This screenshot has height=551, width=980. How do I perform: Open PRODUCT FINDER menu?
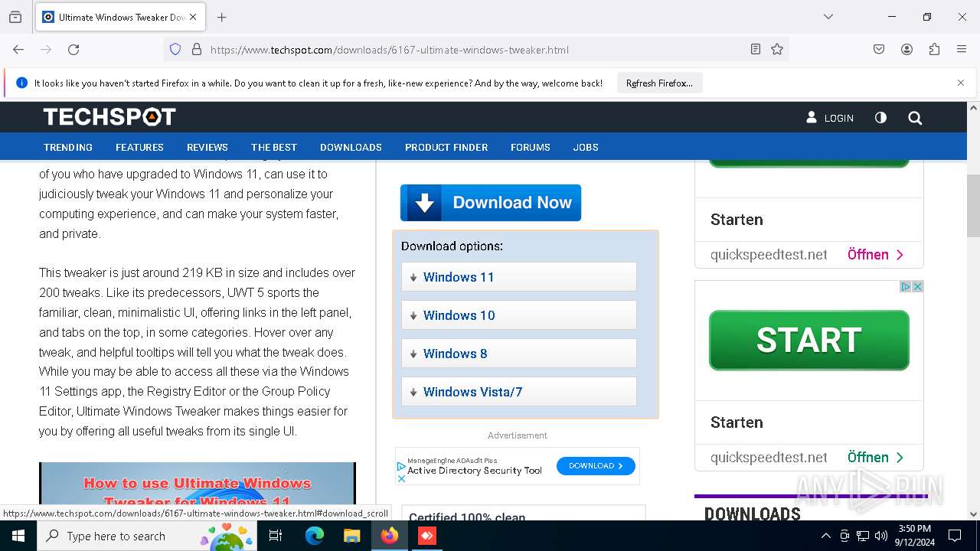point(446,147)
